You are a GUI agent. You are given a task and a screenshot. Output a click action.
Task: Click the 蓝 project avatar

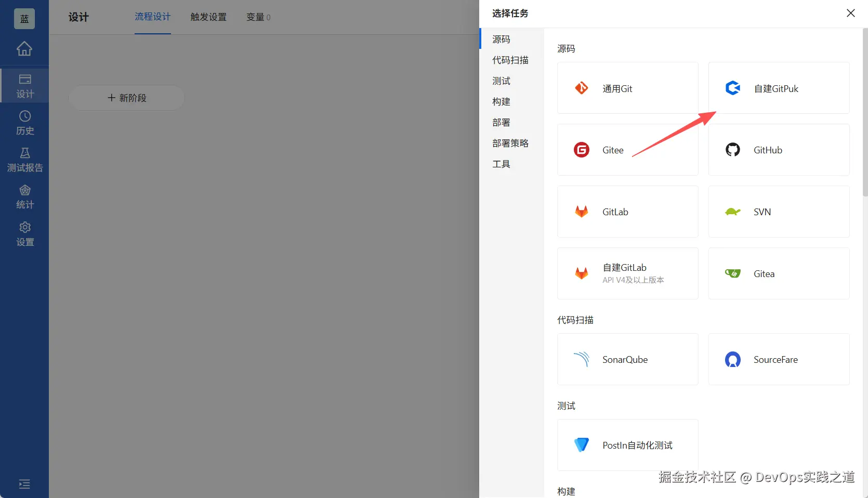point(24,19)
